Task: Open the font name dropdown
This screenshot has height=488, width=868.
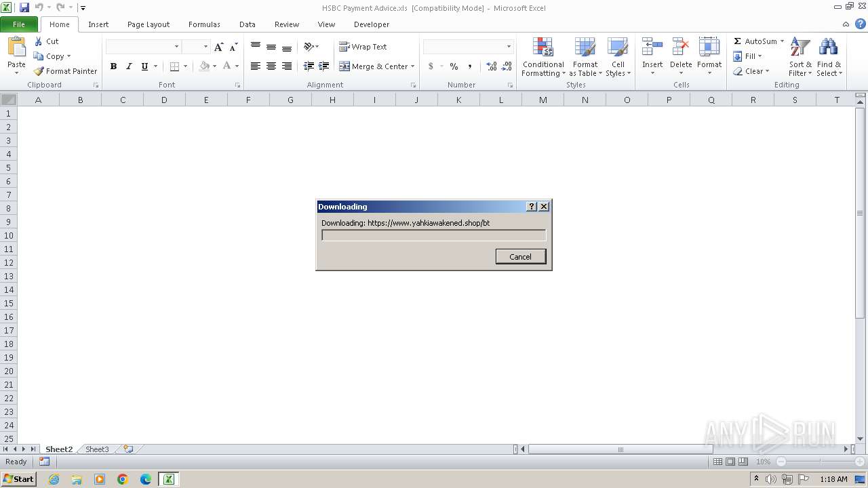Action: (x=176, y=47)
